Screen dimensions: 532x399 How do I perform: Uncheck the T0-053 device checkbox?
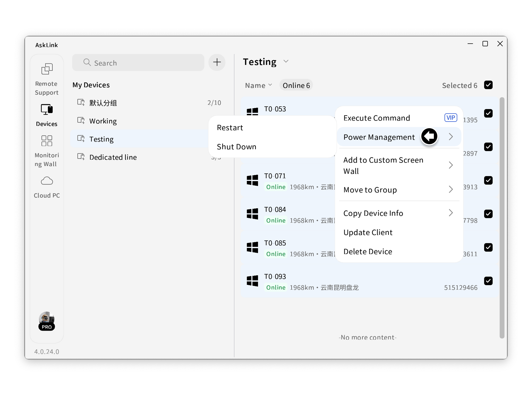tap(488, 113)
